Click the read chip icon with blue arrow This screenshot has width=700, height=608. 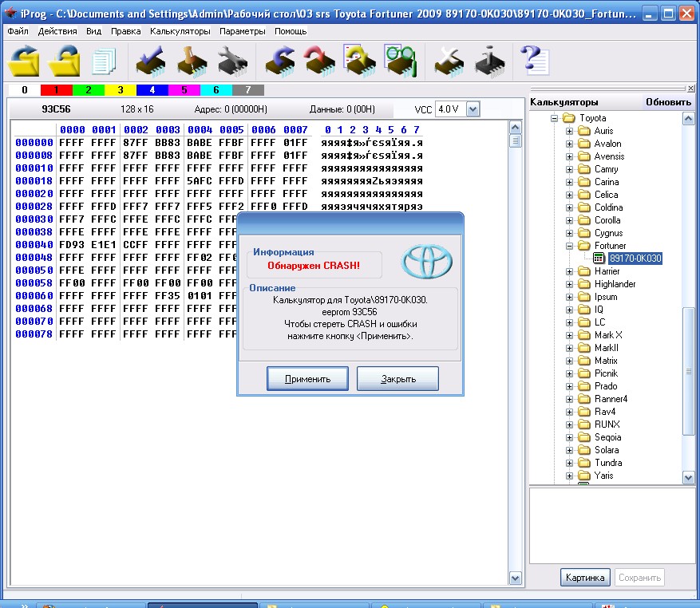[x=280, y=61]
